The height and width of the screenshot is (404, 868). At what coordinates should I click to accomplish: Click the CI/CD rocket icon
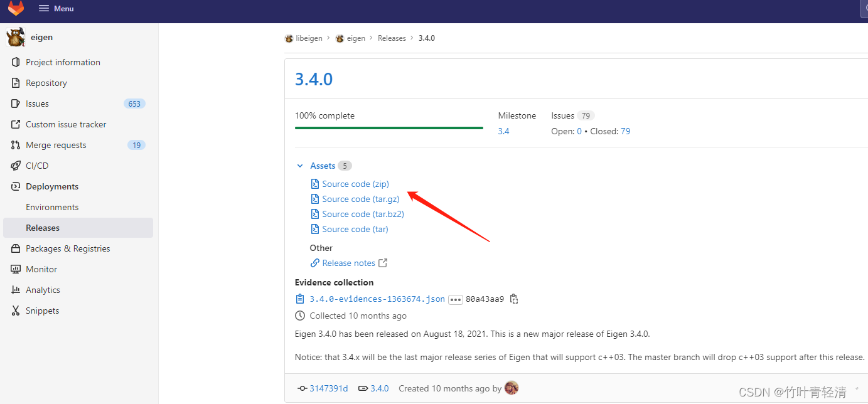point(16,166)
